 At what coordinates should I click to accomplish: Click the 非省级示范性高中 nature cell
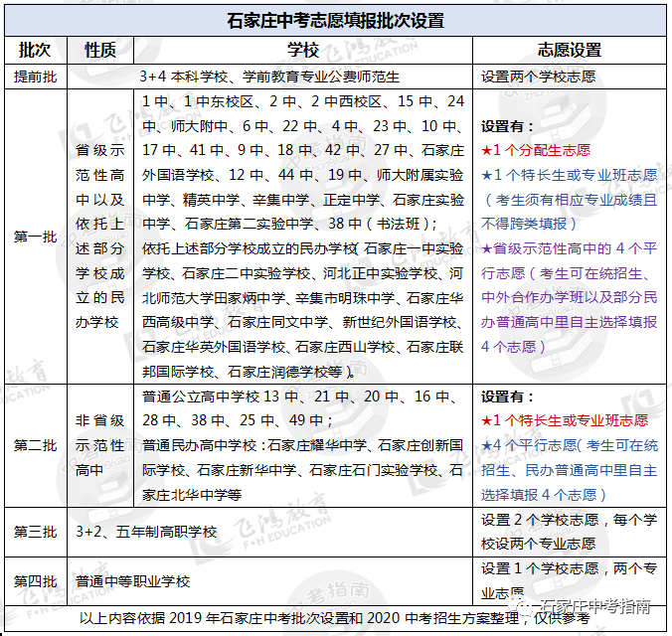pos(100,445)
